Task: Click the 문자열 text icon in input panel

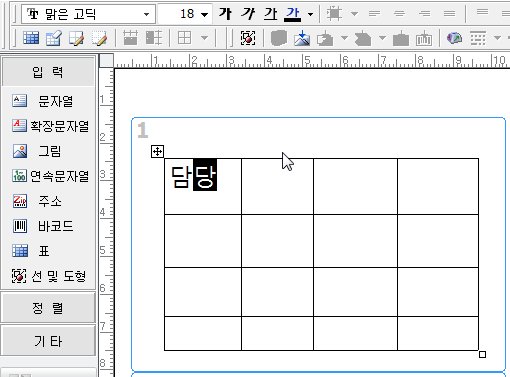Action: (x=20, y=100)
